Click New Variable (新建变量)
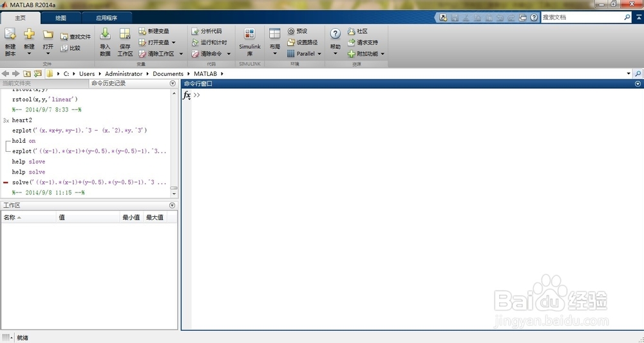 pos(154,31)
